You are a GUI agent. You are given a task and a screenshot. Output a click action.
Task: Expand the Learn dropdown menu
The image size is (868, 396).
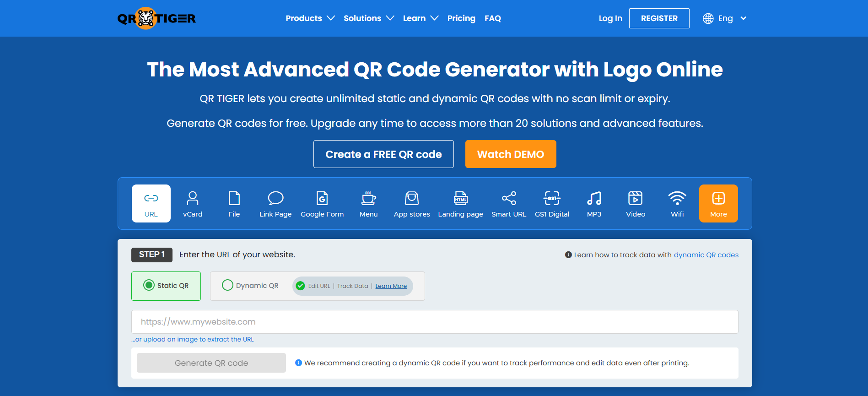(x=421, y=18)
